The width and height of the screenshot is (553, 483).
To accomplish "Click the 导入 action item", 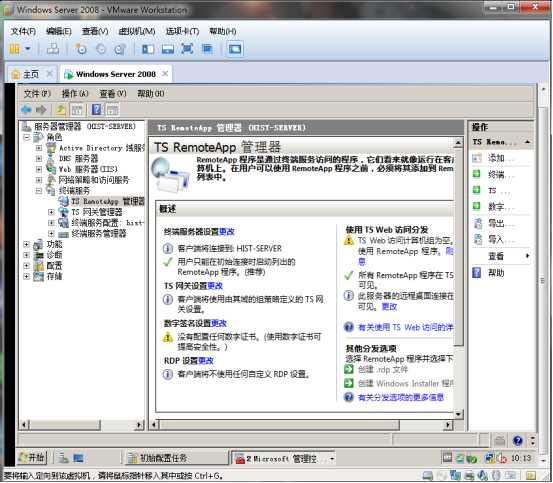I will [x=501, y=240].
